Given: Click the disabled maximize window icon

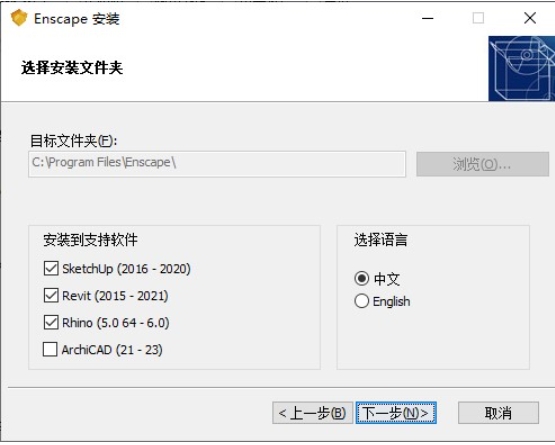Looking at the screenshot, I should [x=478, y=18].
